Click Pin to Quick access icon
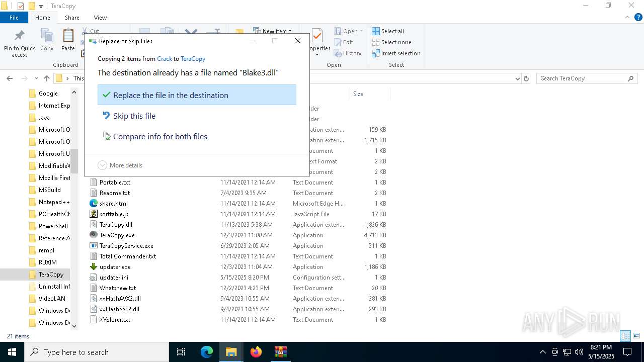Screen dimensions: 644x362 click(x=20, y=36)
